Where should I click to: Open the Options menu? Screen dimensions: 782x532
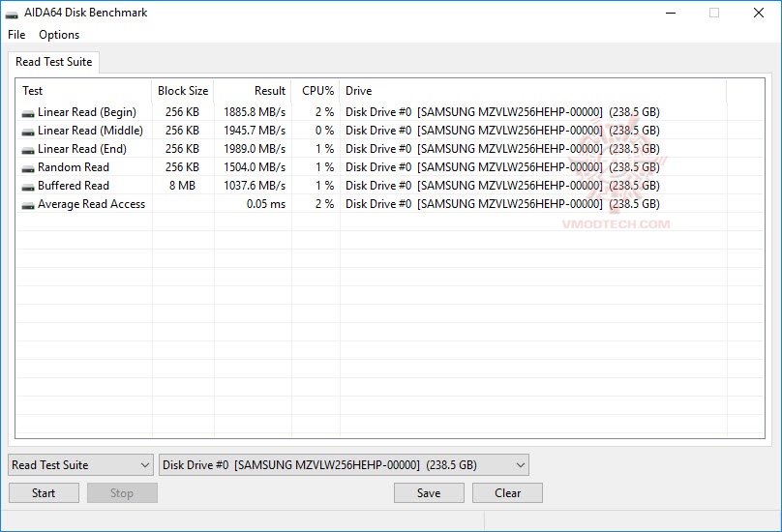[59, 35]
